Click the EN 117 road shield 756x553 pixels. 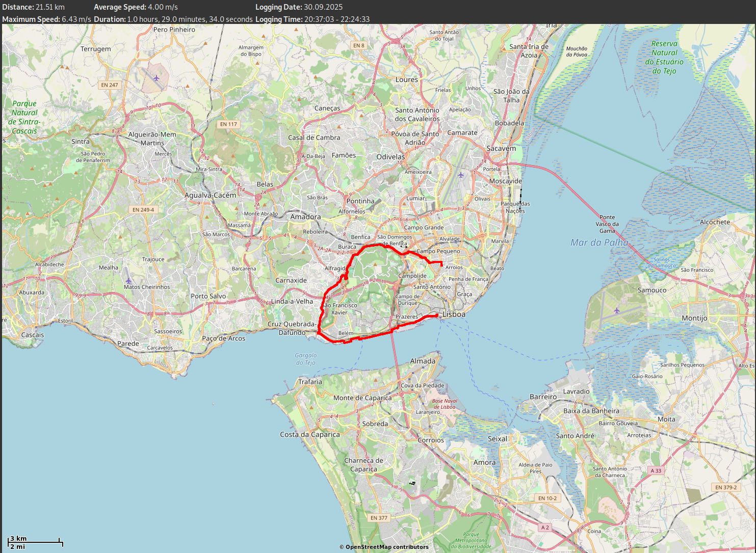[229, 124]
